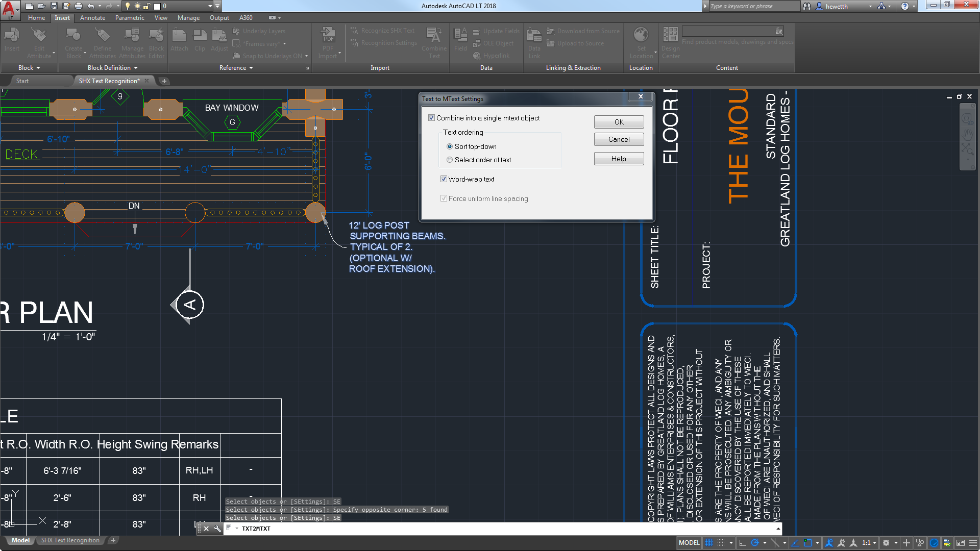Open the status bar customization menu icon

point(973,543)
